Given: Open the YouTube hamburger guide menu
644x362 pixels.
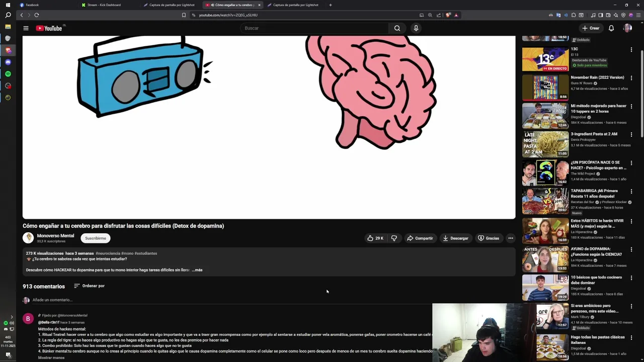Looking at the screenshot, I should 26,28.
